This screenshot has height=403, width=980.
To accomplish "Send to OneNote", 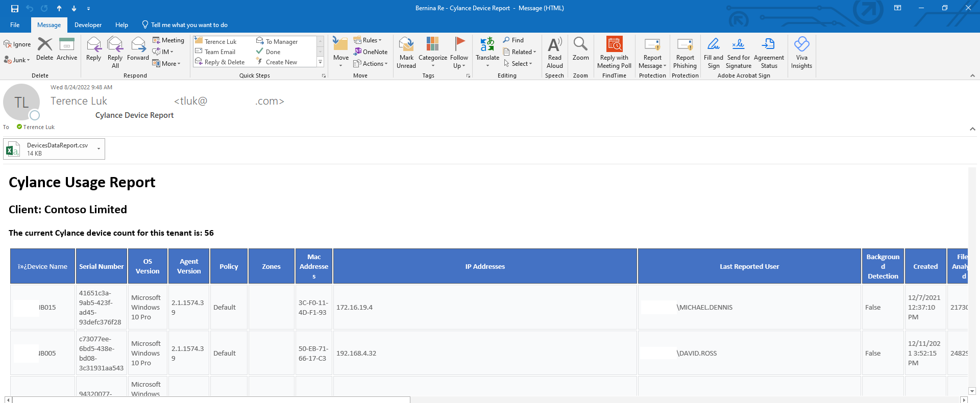I will pos(371,52).
